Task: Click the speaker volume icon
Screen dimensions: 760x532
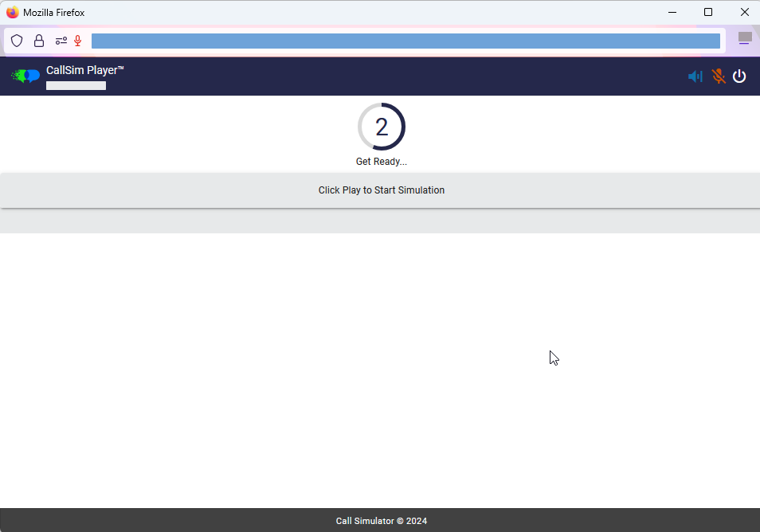Action: click(695, 76)
